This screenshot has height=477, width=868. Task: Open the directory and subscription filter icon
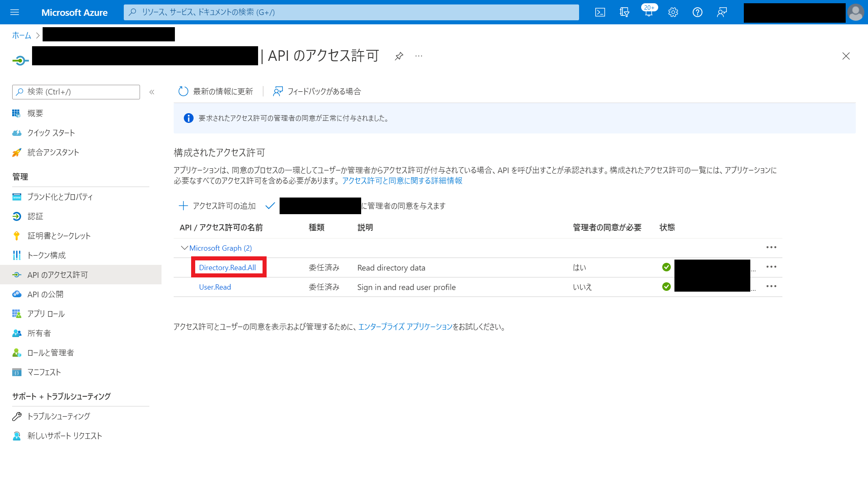point(624,12)
